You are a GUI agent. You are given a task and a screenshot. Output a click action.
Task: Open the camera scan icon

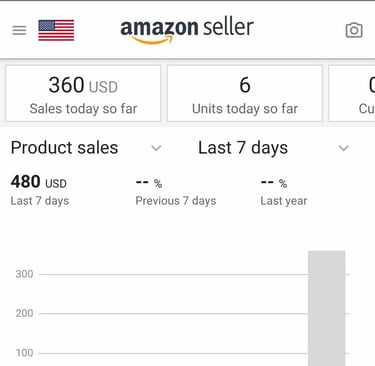click(x=354, y=30)
